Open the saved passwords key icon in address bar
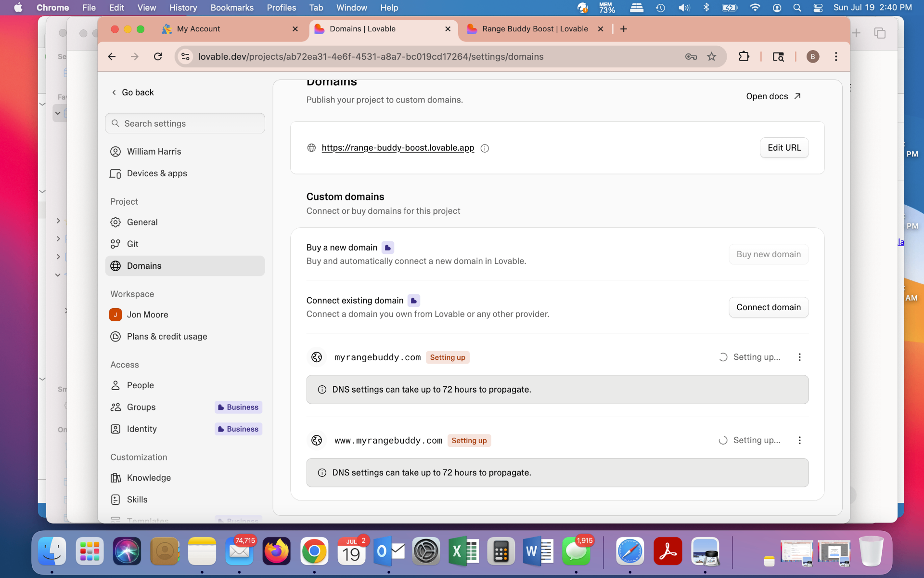This screenshot has width=924, height=578. tap(691, 56)
